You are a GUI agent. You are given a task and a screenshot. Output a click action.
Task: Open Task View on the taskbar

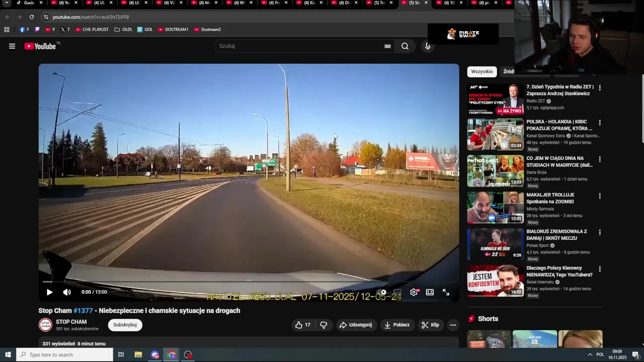pyautogui.click(x=121, y=355)
